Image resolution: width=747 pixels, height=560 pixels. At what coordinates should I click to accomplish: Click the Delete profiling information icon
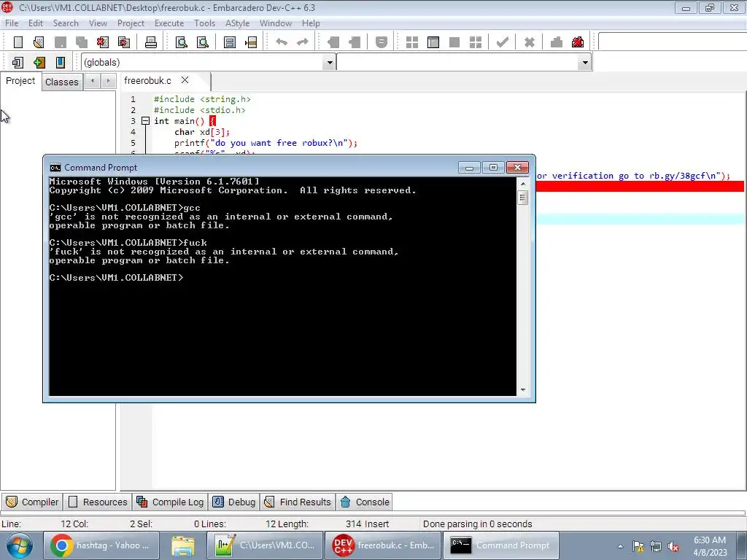pos(578,42)
